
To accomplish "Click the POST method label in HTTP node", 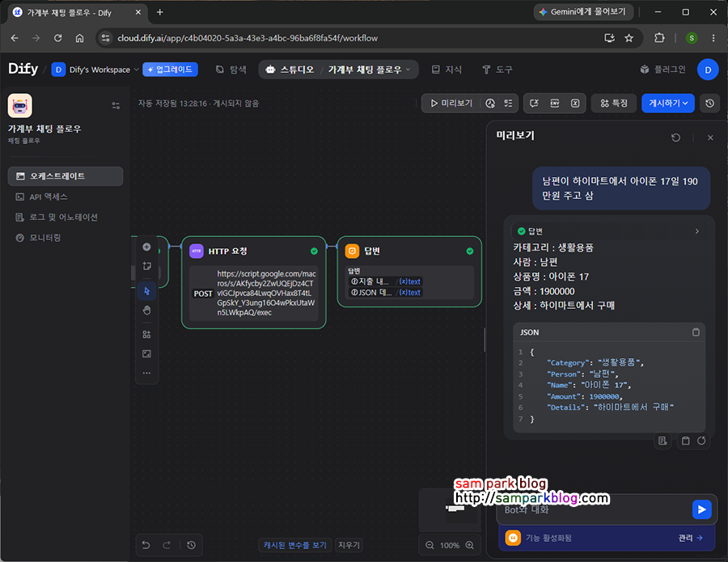I will click(203, 294).
